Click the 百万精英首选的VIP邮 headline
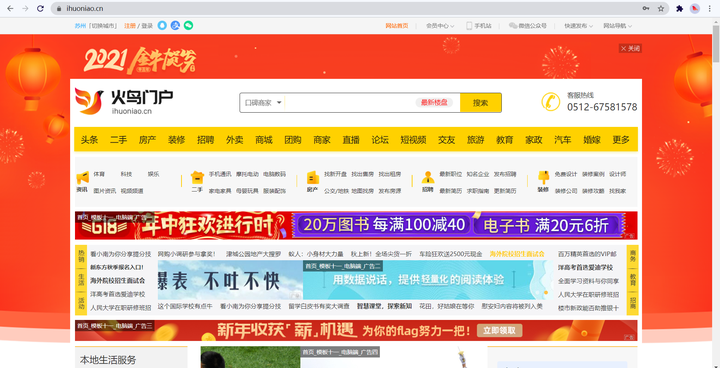Viewport: 720px width, 368px height. (587, 254)
